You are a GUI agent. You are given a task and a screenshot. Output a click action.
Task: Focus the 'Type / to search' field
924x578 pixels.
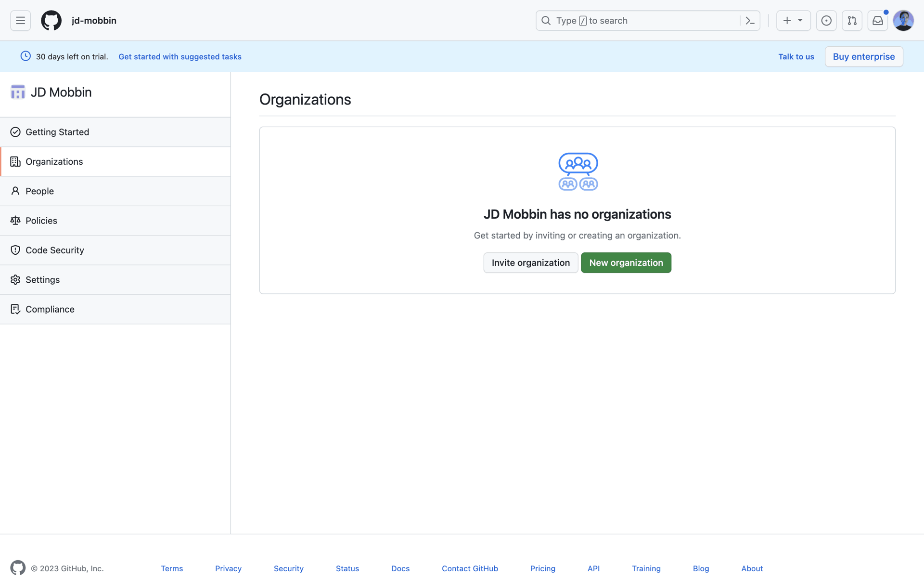648,21
